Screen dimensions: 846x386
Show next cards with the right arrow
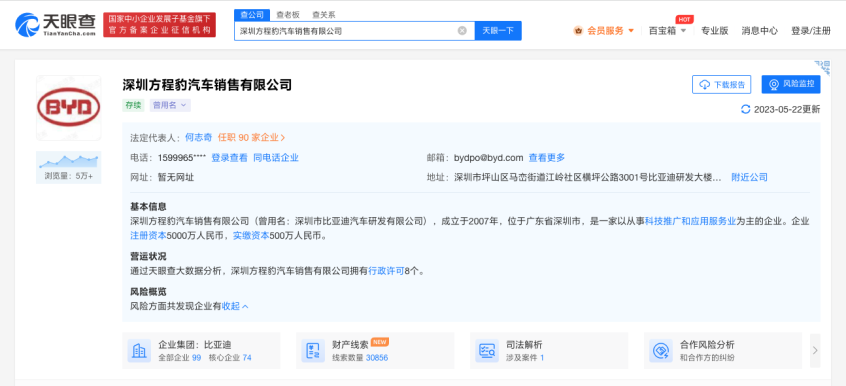point(815,350)
